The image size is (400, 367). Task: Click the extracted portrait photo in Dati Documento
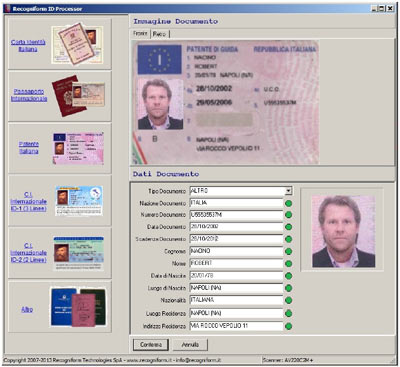click(x=343, y=231)
